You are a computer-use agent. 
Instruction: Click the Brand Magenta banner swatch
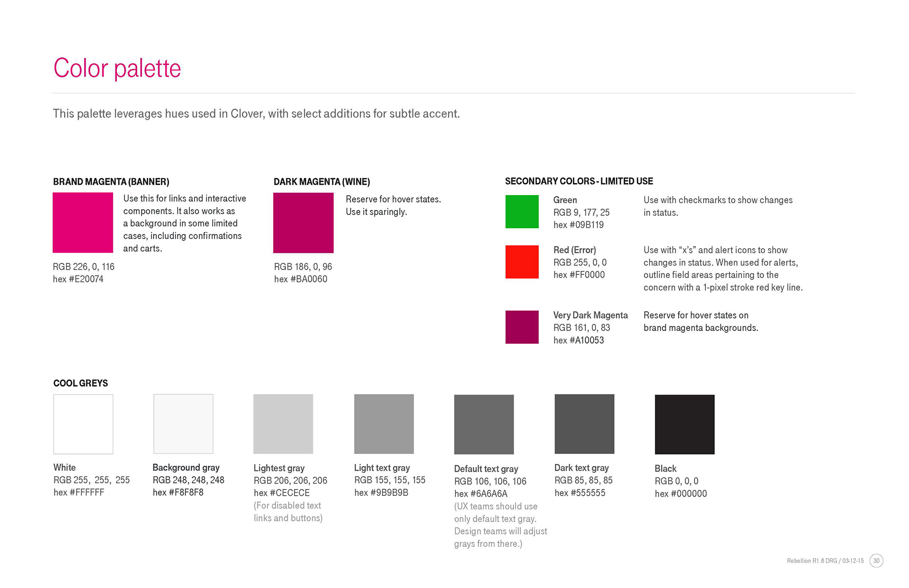83,223
